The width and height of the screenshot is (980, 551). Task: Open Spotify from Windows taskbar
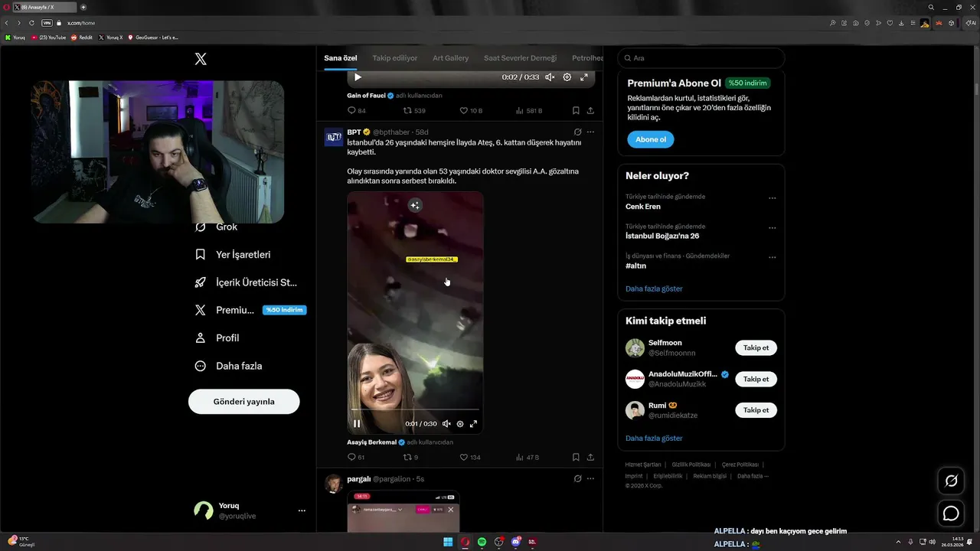tap(482, 542)
